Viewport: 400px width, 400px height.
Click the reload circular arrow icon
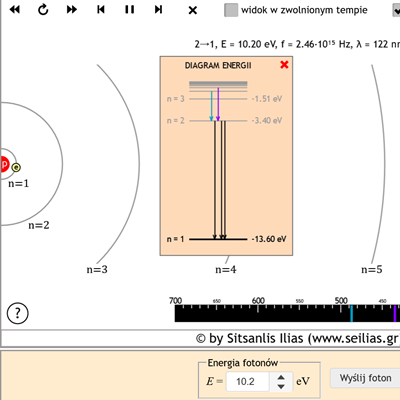click(43, 10)
